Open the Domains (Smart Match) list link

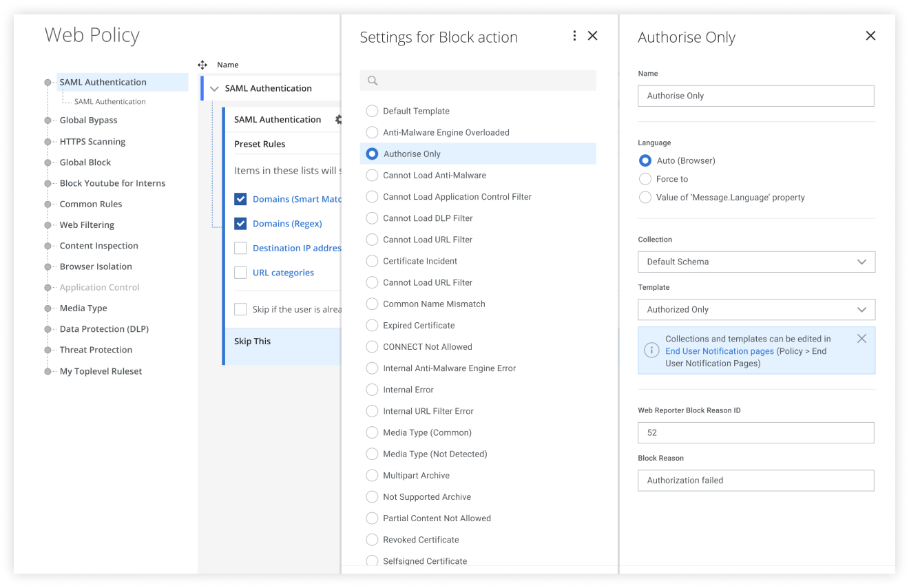pyautogui.click(x=297, y=199)
